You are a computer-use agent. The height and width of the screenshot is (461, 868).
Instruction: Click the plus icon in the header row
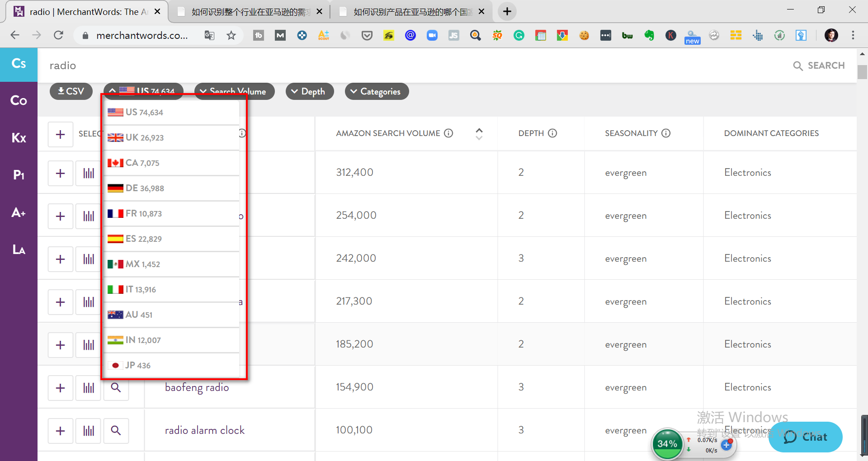click(61, 135)
